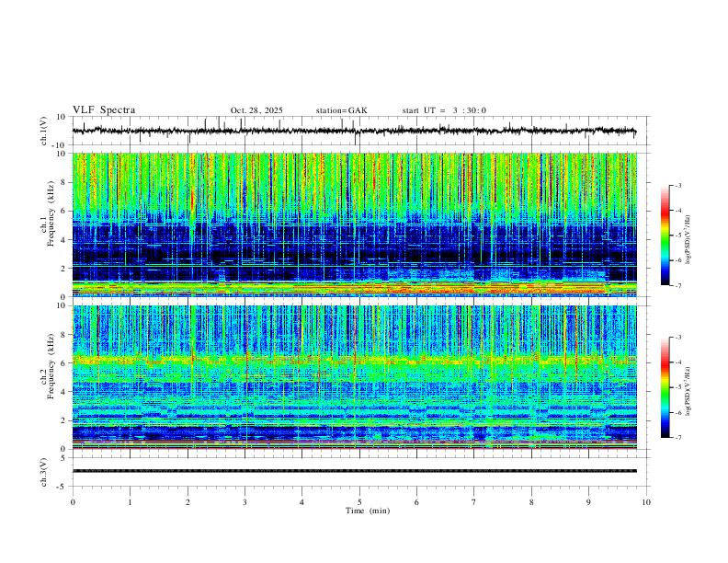Click the ch.2 'Frequency (kHz)' axis label
The width and height of the screenshot is (728, 563).
(51, 366)
